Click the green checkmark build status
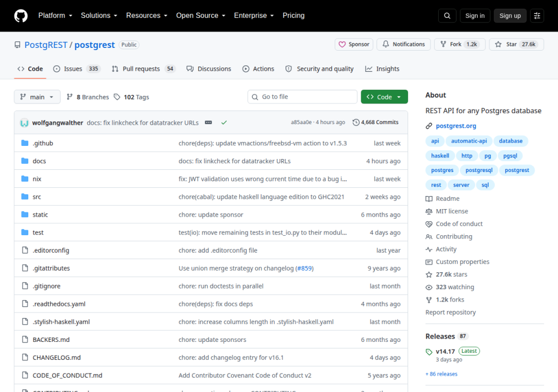 click(224, 122)
